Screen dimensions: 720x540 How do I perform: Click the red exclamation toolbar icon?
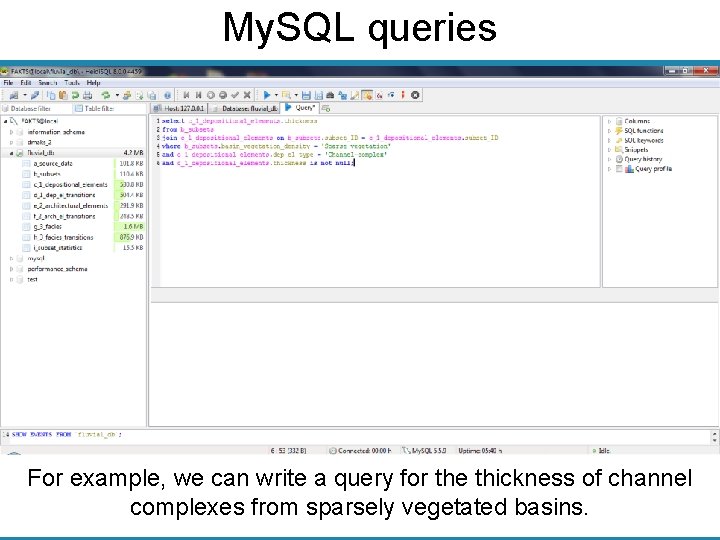click(x=403, y=95)
